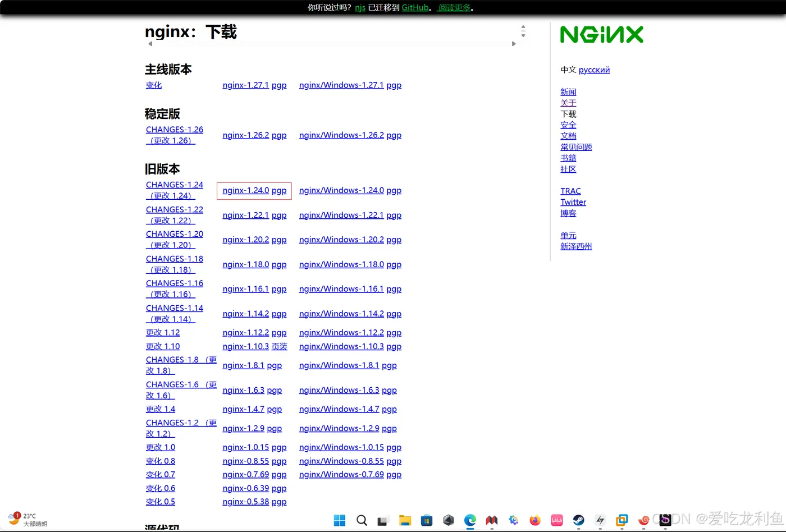The width and height of the screenshot is (786, 532).
Task: Open 关于 (about) in the sidebar
Action: 568,103
